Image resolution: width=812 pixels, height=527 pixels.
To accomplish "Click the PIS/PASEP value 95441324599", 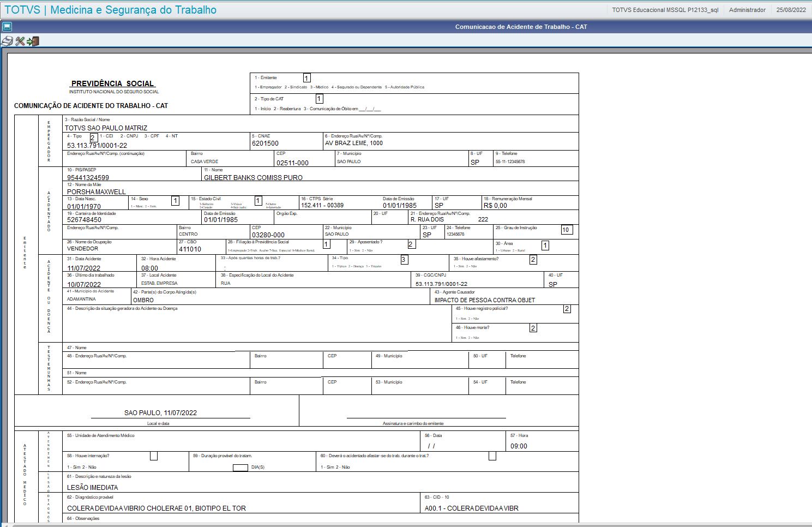I will 88,178.
